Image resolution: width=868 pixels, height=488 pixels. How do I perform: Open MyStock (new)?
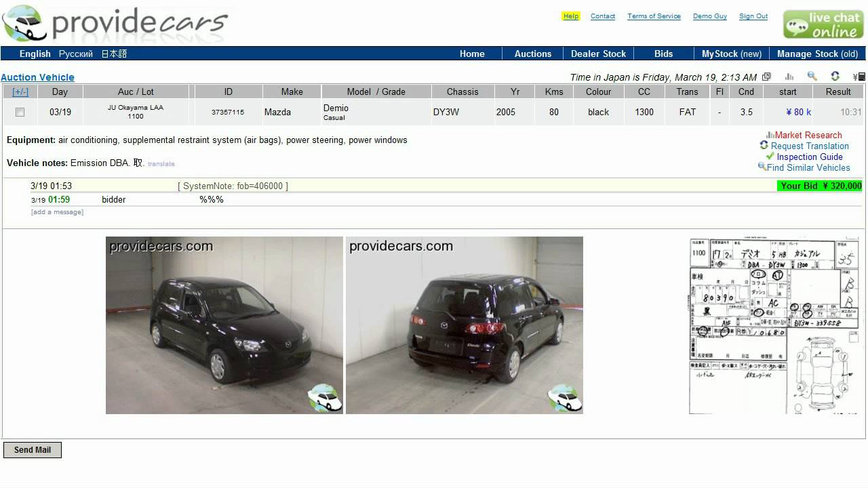[732, 54]
